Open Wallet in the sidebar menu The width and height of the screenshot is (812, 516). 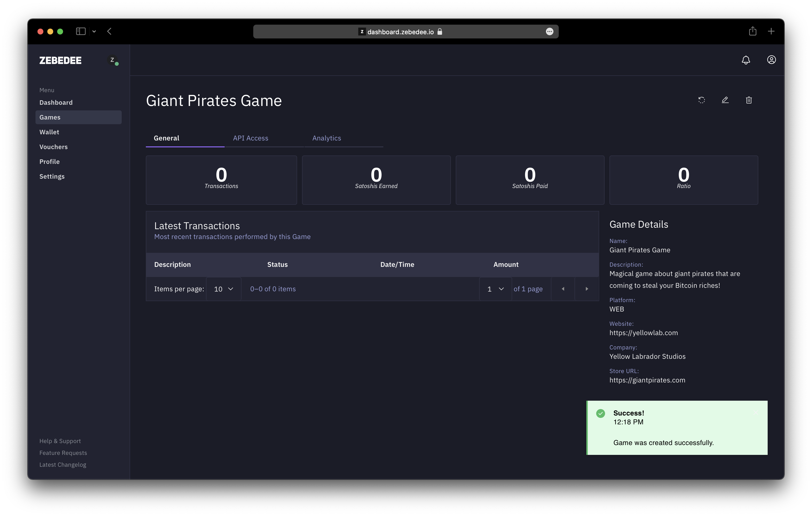(x=78, y=132)
